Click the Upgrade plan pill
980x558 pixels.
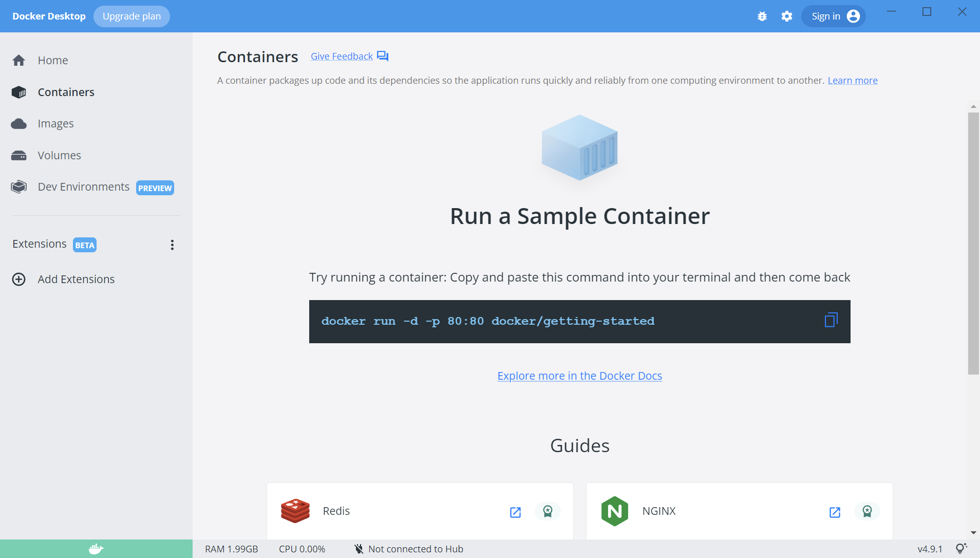[x=131, y=16]
